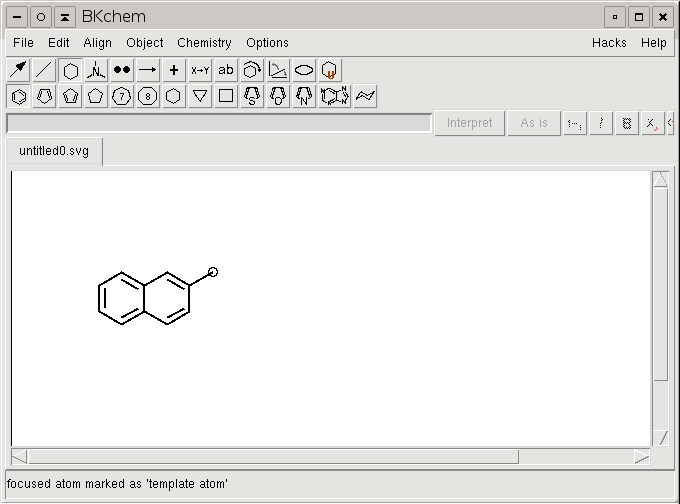Select the edit arrow tool
This screenshot has height=504, width=680.
point(18,70)
